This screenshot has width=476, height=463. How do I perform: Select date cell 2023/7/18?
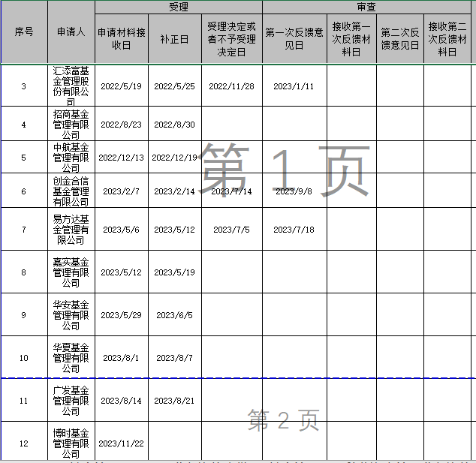click(294, 230)
